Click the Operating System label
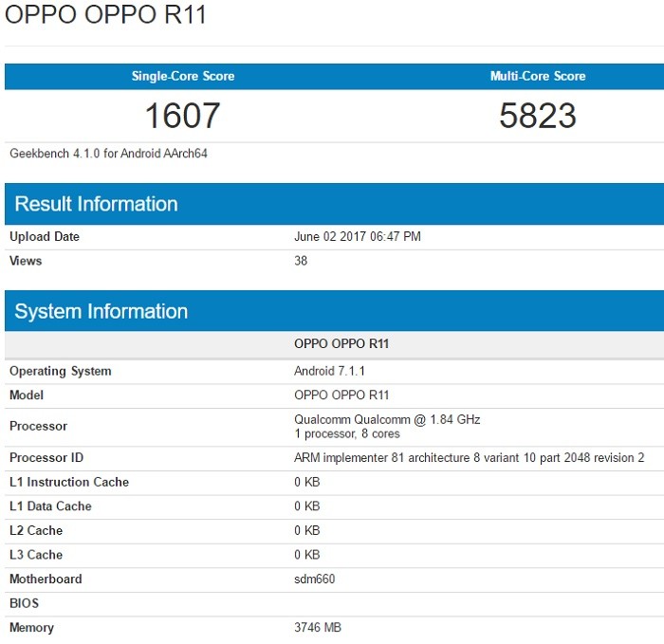The height and width of the screenshot is (644, 664). click(61, 372)
